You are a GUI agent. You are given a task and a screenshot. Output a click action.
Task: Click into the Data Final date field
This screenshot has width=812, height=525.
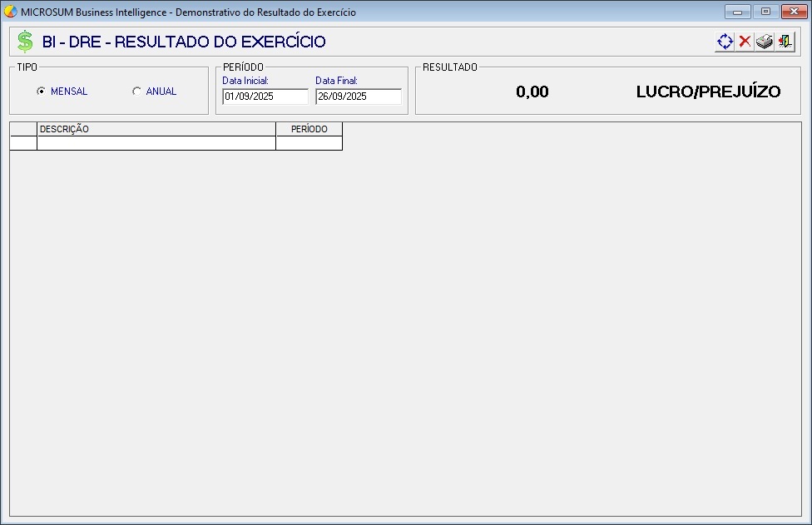(358, 97)
